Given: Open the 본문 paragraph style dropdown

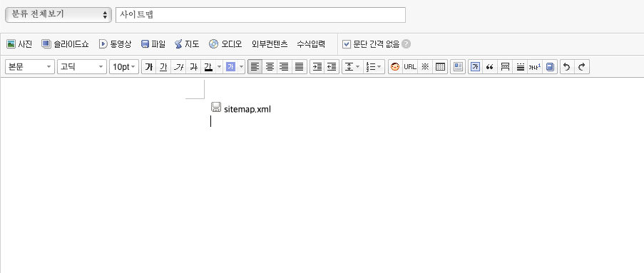Looking at the screenshot, I should click(29, 66).
